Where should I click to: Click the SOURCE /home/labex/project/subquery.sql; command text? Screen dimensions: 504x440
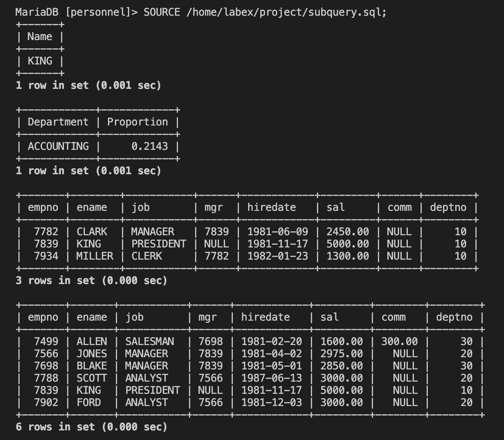(x=265, y=12)
